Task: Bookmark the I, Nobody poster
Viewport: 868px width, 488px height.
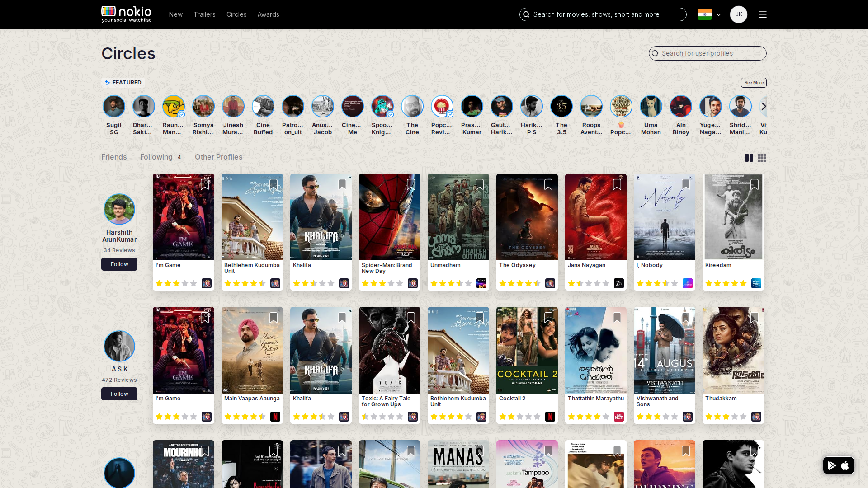Action: 686,184
